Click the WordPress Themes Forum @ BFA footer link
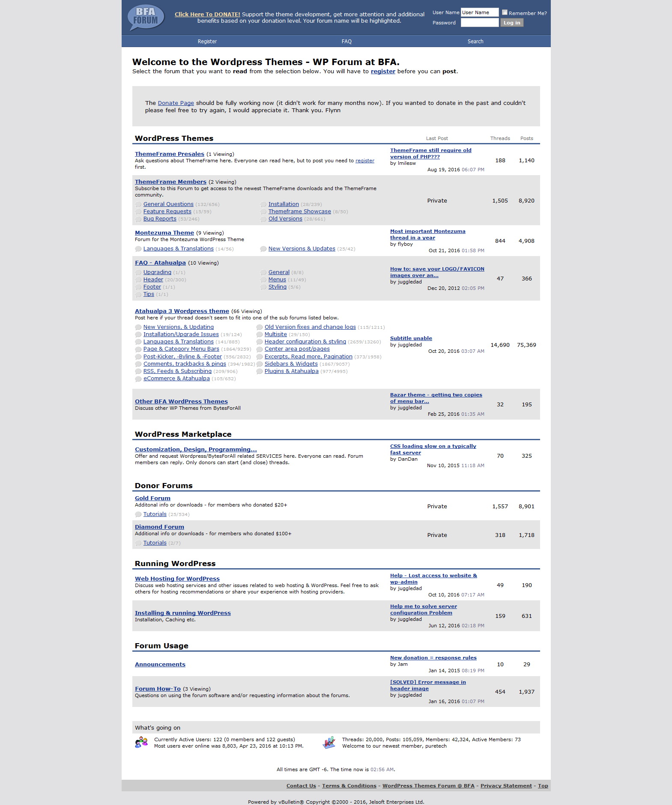Viewport: 672px width, 805px height. click(x=428, y=786)
